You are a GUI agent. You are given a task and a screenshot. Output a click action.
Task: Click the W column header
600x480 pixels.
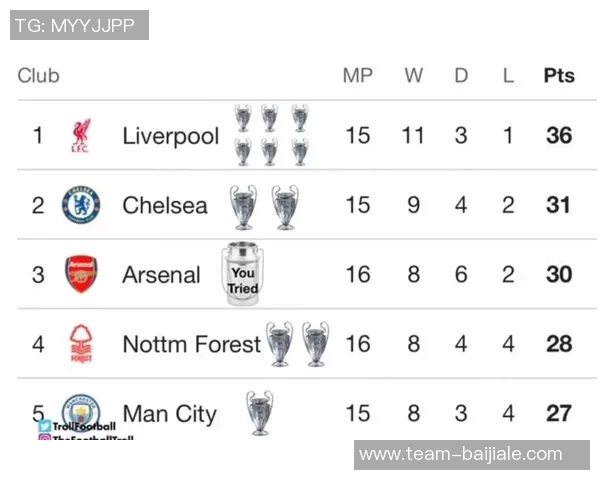pyautogui.click(x=413, y=75)
